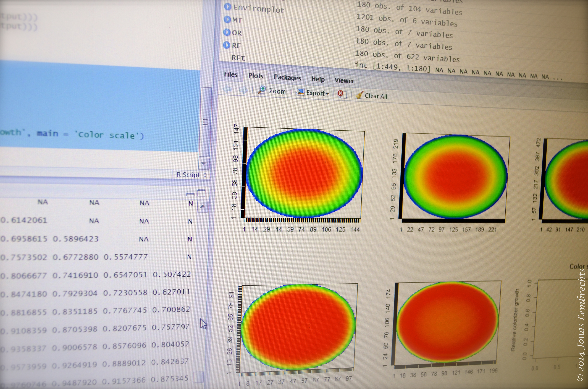Open the Packages tab
Viewport: 588px width, 389px height.
[287, 78]
